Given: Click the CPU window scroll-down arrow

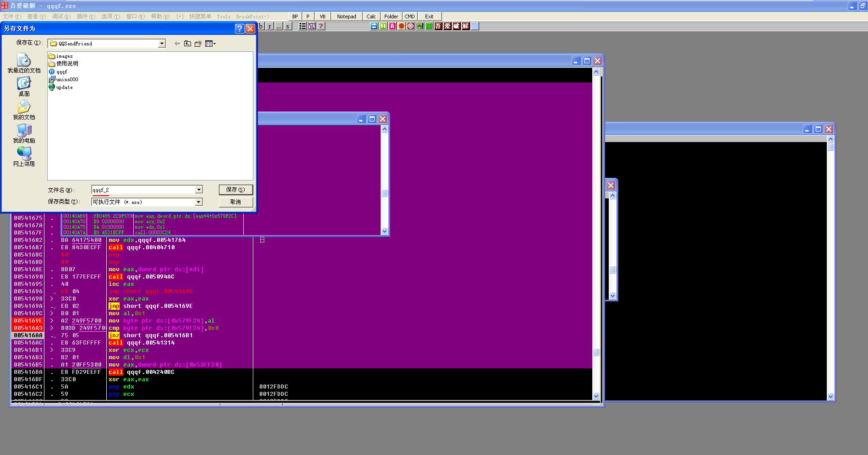Looking at the screenshot, I should coord(596,396).
